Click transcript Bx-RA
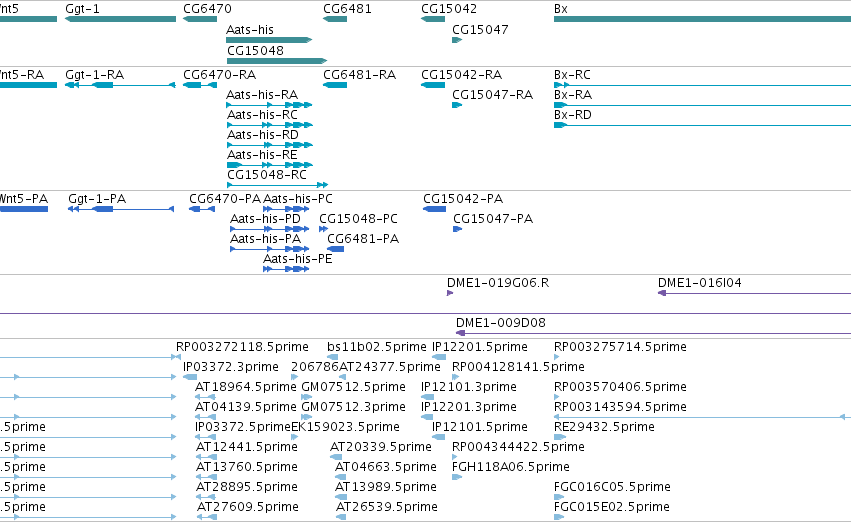The image size is (851, 522). pos(573,94)
